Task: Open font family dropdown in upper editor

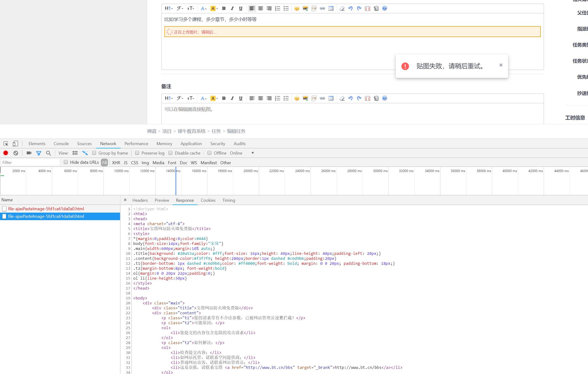Action: tap(180, 8)
